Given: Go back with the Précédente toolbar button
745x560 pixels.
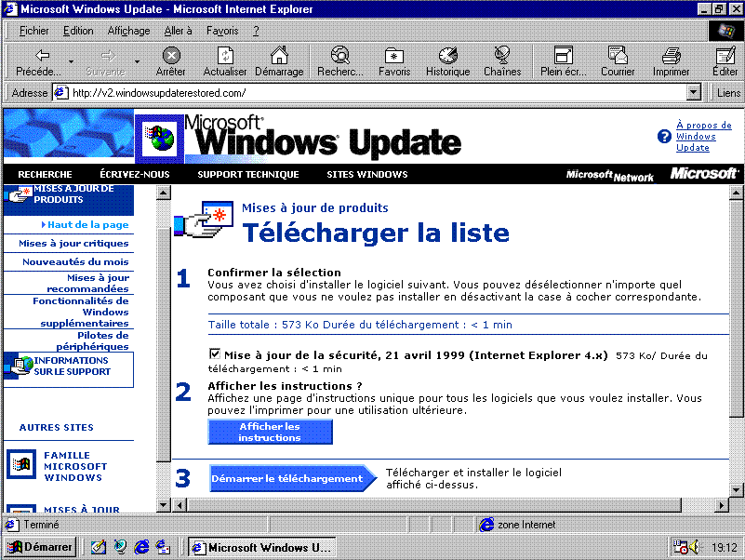Looking at the screenshot, I should pos(38,61).
